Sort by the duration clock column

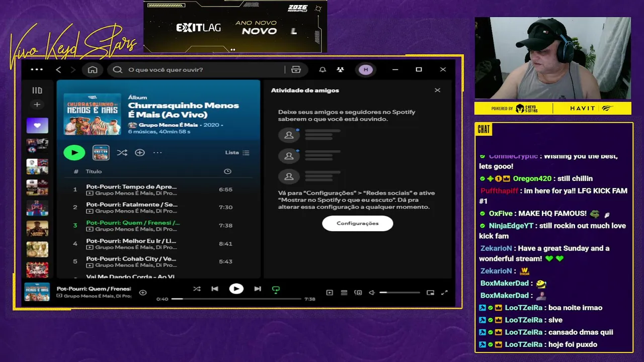(x=227, y=171)
